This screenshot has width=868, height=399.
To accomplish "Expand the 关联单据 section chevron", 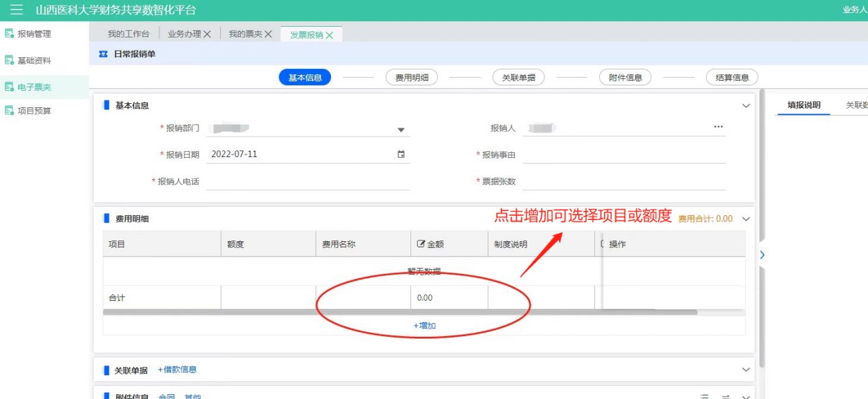I will click(746, 370).
